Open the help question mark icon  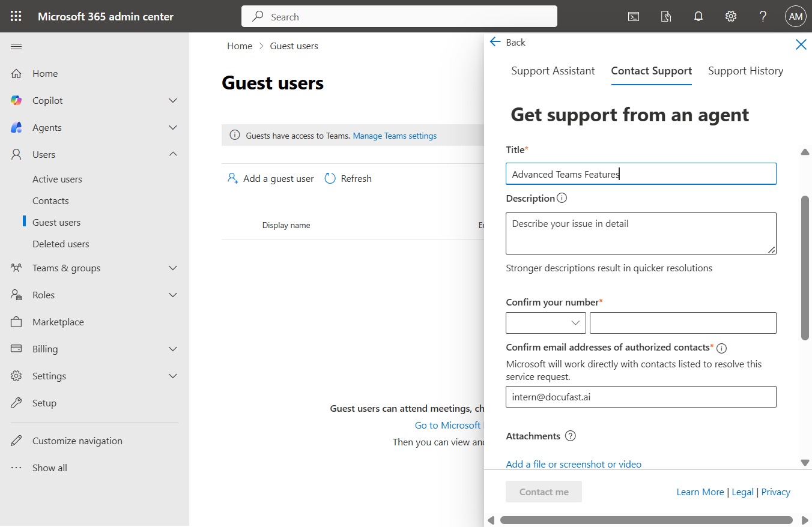[x=763, y=16]
